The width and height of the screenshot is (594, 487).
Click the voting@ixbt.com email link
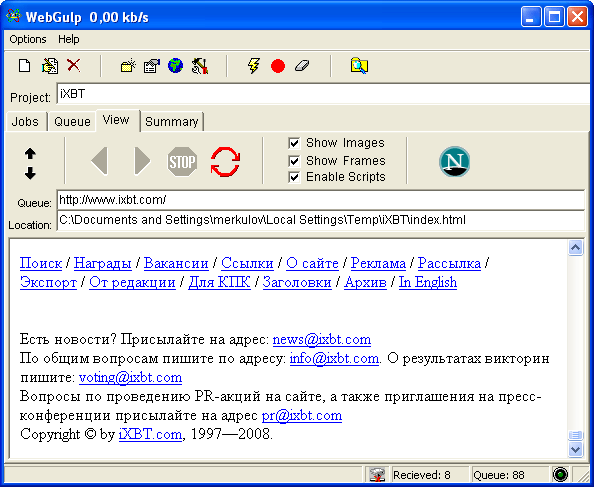130,378
